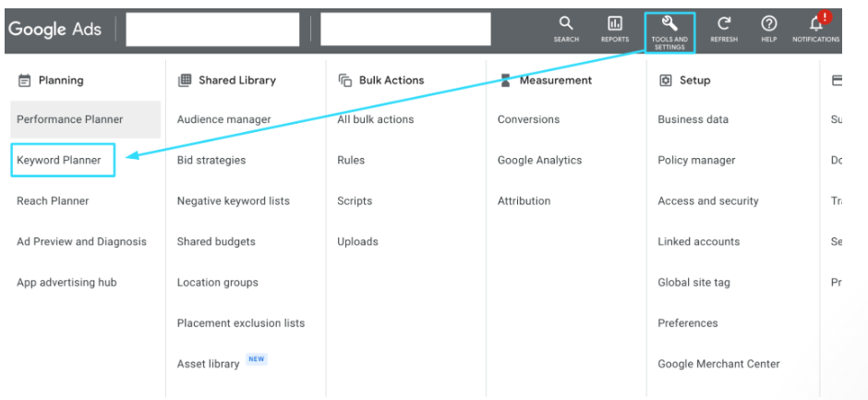Screen dimensions: 868x400
Task: Open Business data
Action: click(693, 119)
